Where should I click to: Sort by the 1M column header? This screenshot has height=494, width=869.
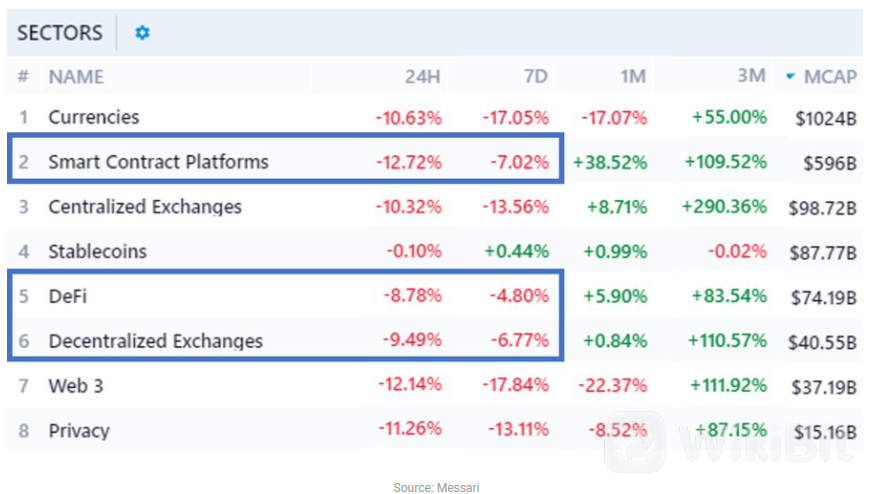632,76
